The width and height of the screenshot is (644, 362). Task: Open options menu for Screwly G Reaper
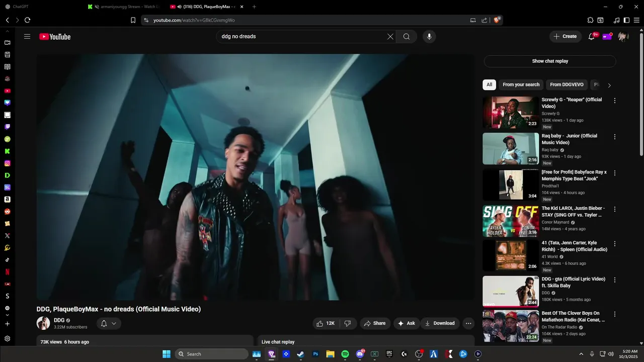tap(614, 101)
